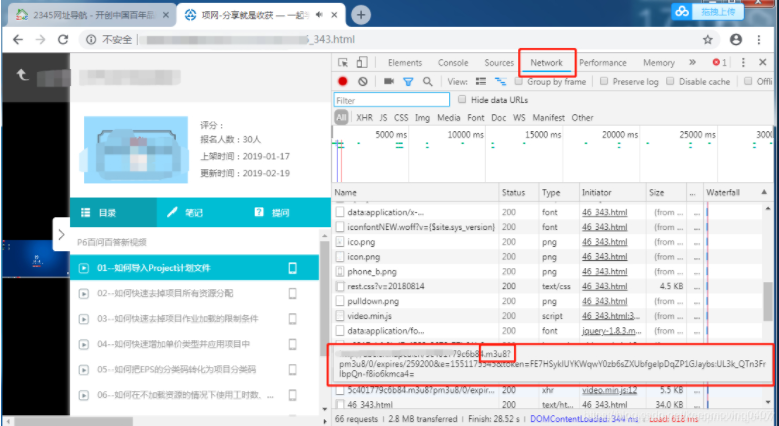Screen dimensions: 779x426
Task: Toggle the device toolbar icon
Action: click(362, 63)
